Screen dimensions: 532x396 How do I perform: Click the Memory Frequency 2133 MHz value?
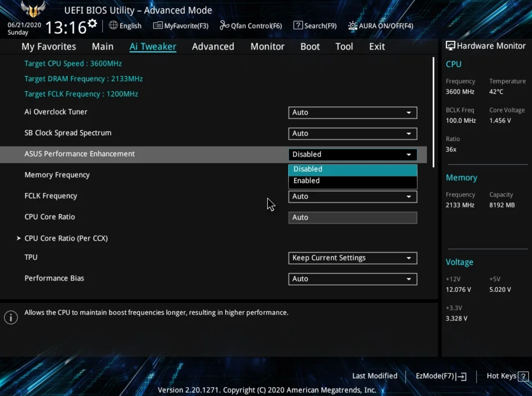pyautogui.click(x=460, y=205)
